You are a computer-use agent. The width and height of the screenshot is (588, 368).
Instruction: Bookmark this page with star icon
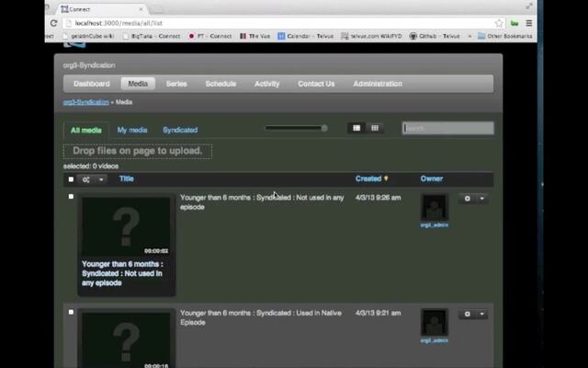500,23
